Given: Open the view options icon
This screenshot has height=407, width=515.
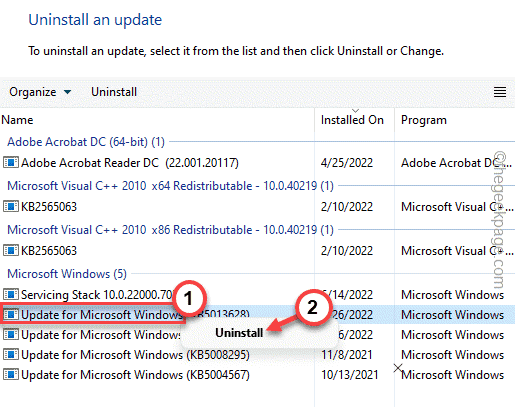Looking at the screenshot, I should pos(500,92).
